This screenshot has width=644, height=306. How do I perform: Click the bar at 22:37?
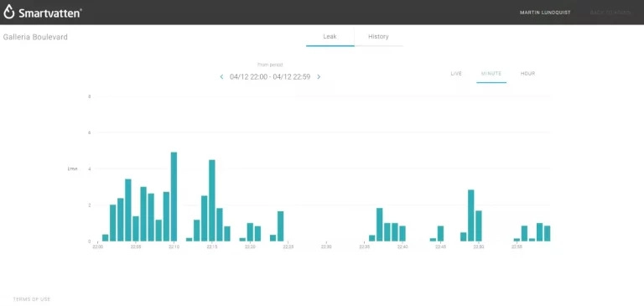coord(380,225)
